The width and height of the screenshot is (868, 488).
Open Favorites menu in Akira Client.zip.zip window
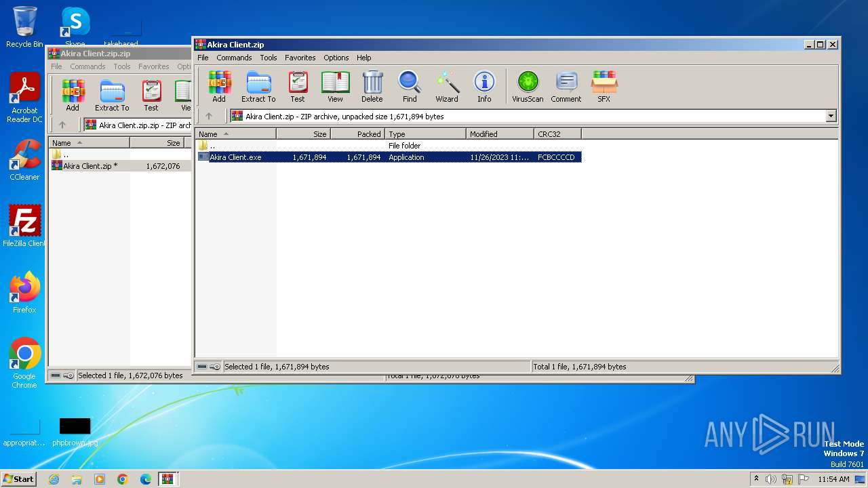(153, 66)
